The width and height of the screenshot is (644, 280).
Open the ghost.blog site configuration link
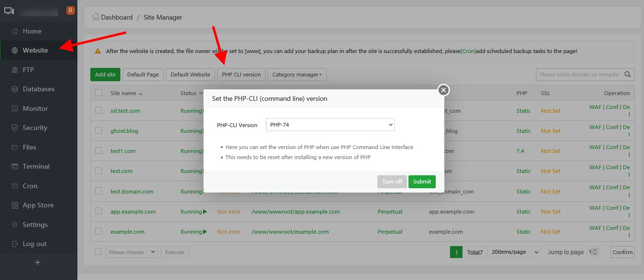[x=124, y=130]
